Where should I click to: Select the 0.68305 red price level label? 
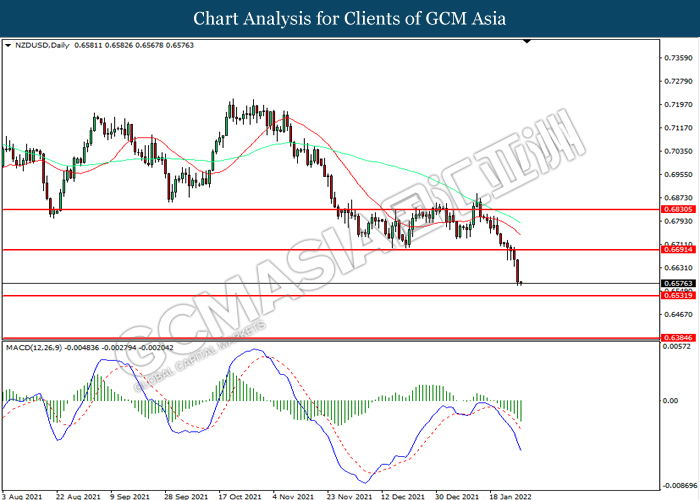pos(678,209)
